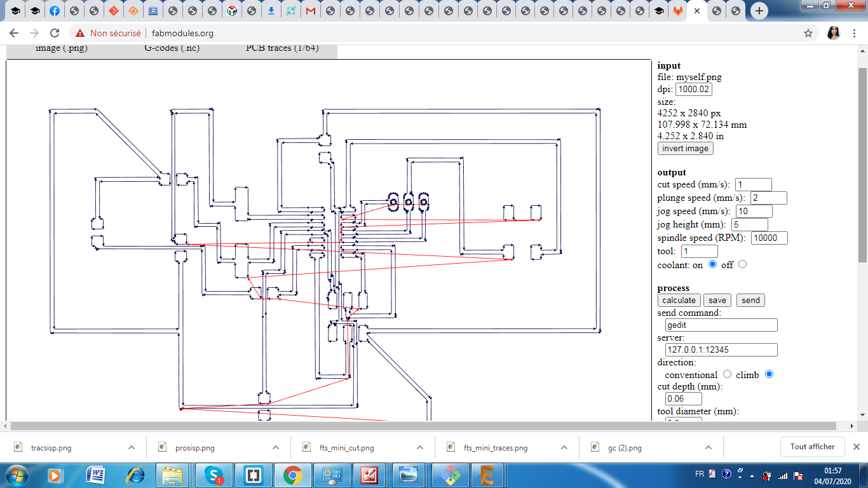This screenshot has width=868, height=488.
Task: Click the back navigation arrow
Action: coord(14,33)
